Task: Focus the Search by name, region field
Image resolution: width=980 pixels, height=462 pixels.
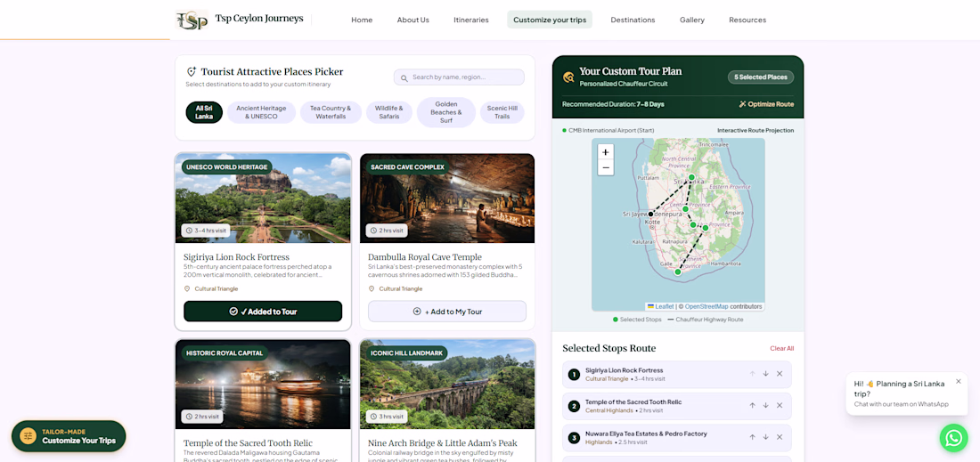Action: coord(459,77)
